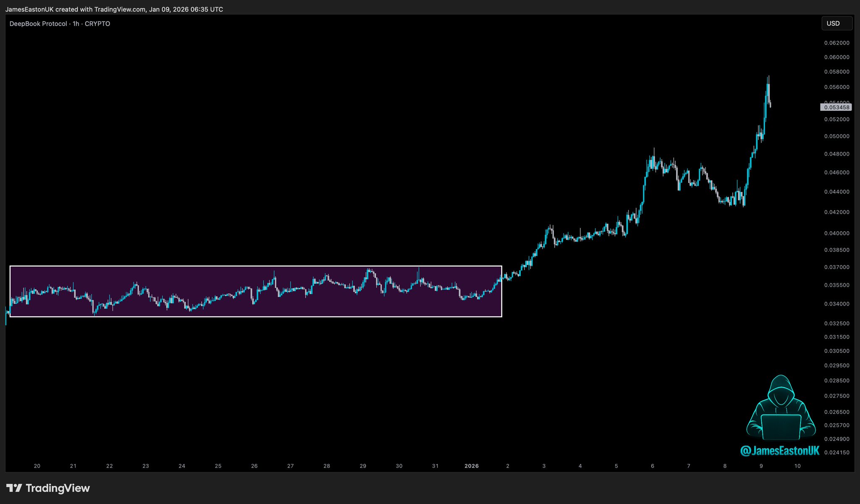Click the 0.040000 price axis label
860x504 pixels.
click(836, 233)
